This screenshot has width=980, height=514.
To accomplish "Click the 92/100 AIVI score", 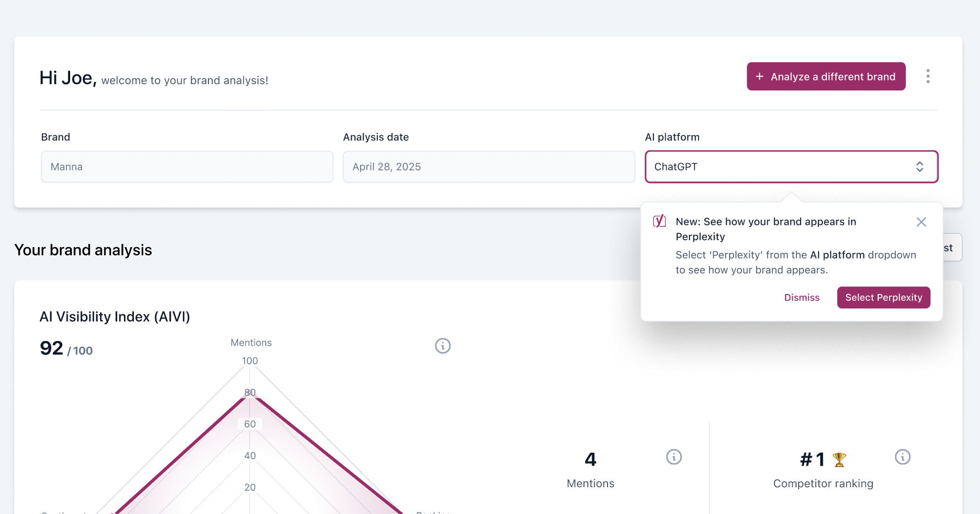I will [66, 349].
